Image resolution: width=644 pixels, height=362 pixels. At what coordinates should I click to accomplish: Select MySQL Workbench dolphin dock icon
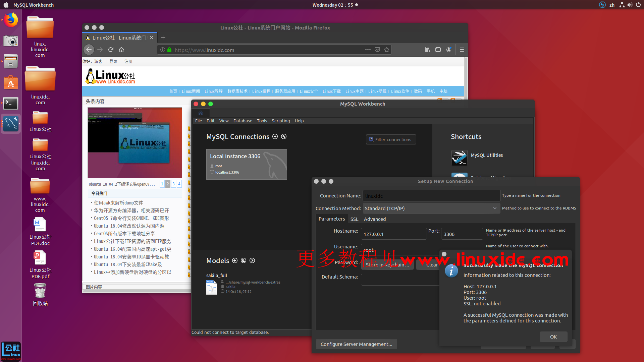(11, 124)
